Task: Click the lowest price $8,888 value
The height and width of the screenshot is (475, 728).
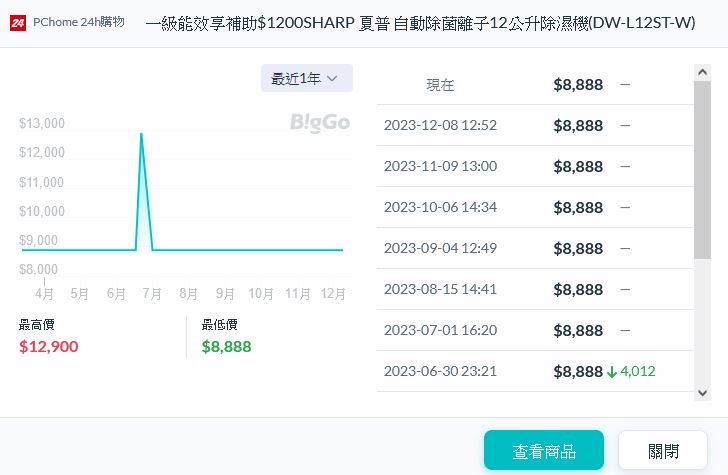Action: [x=226, y=347]
